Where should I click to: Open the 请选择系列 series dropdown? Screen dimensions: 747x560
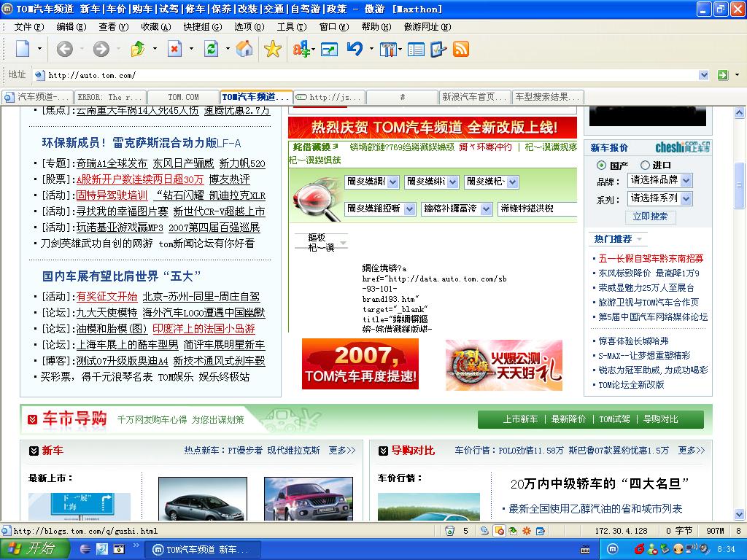[x=659, y=198]
